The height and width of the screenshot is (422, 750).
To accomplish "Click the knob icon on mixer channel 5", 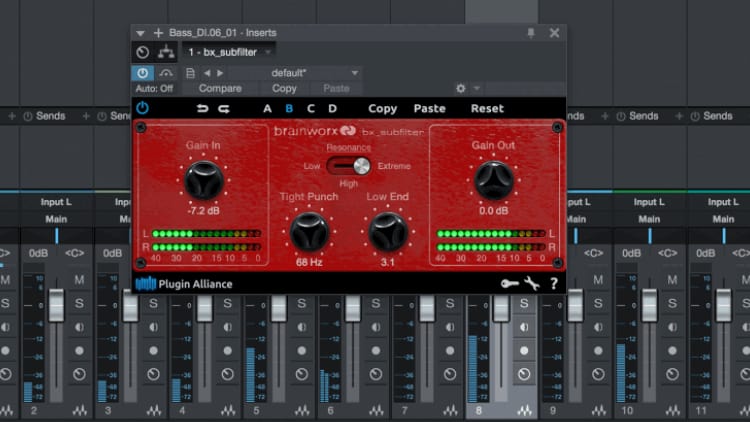I will point(302,374).
